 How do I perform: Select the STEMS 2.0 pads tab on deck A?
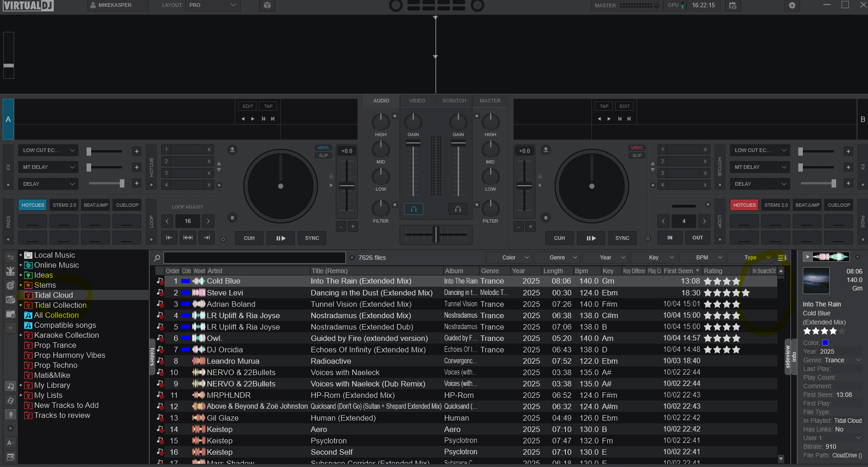coord(64,205)
